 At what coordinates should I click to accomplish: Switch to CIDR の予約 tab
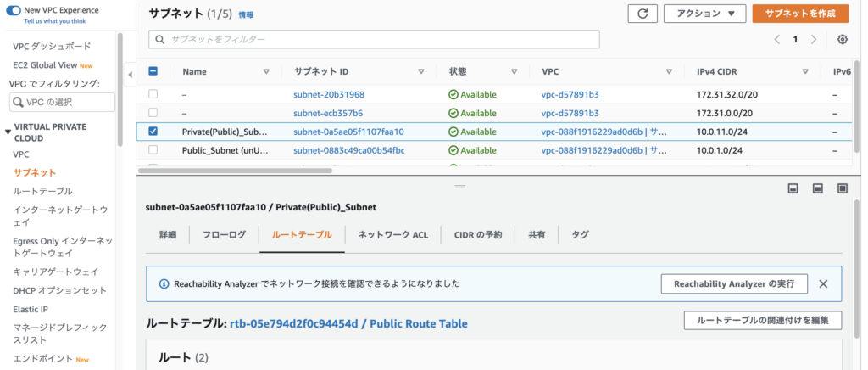click(x=478, y=235)
